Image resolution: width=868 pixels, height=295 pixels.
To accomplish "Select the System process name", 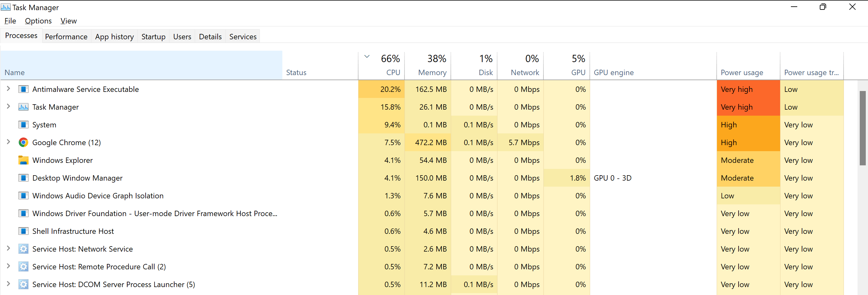I will tap(44, 125).
